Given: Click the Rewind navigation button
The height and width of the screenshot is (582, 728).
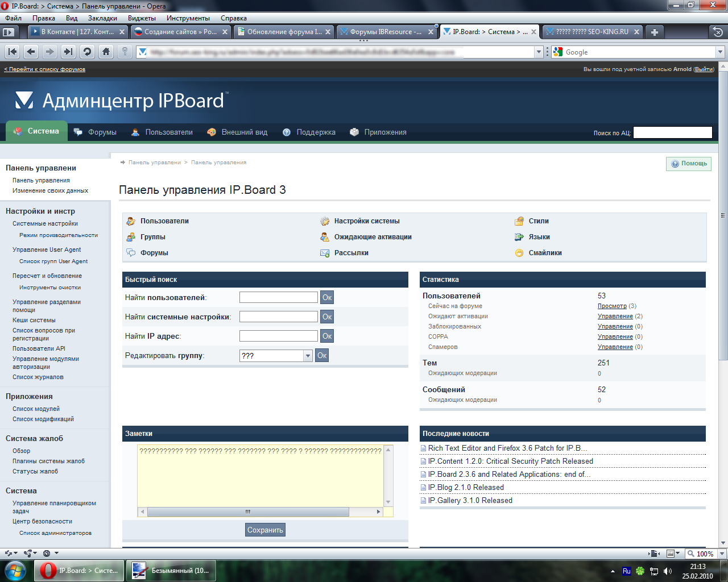Looking at the screenshot, I should pos(13,52).
